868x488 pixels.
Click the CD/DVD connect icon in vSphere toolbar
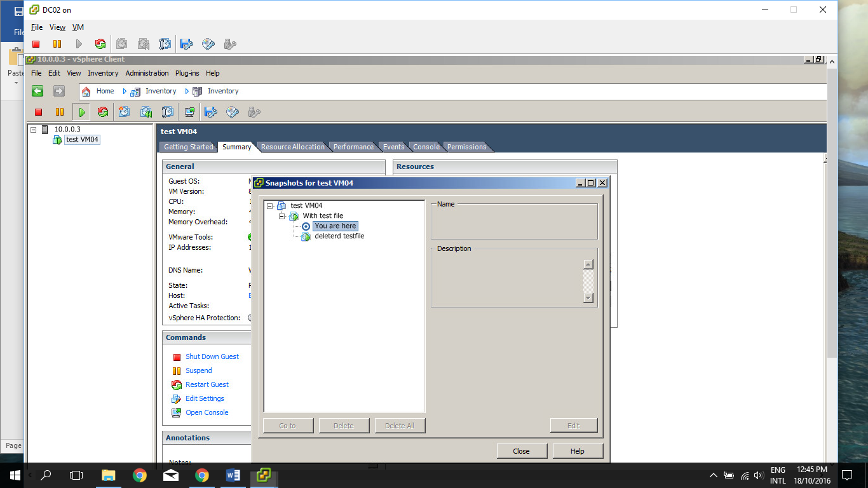click(233, 112)
